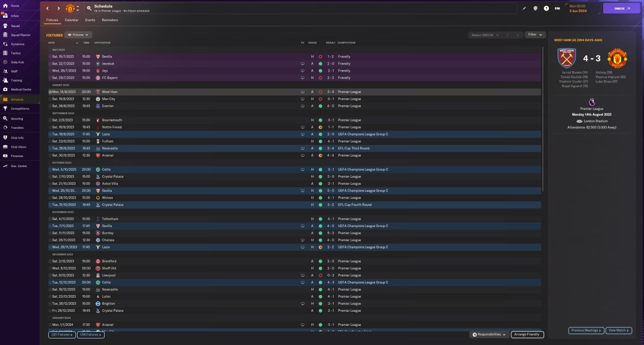
Task: Expand the Filter dropdown
Action: (535, 35)
